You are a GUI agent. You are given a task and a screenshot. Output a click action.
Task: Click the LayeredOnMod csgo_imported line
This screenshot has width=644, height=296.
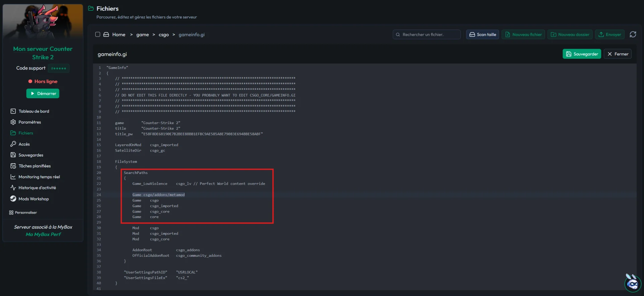click(147, 145)
